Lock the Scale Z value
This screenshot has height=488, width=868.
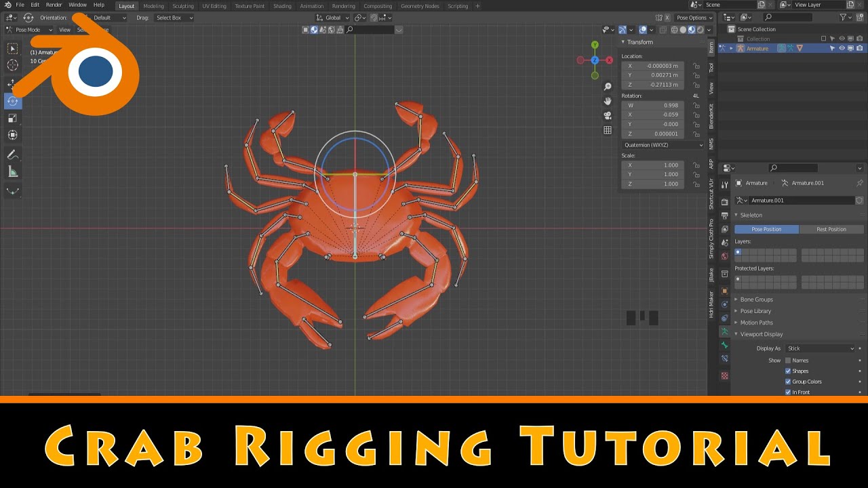click(x=696, y=184)
